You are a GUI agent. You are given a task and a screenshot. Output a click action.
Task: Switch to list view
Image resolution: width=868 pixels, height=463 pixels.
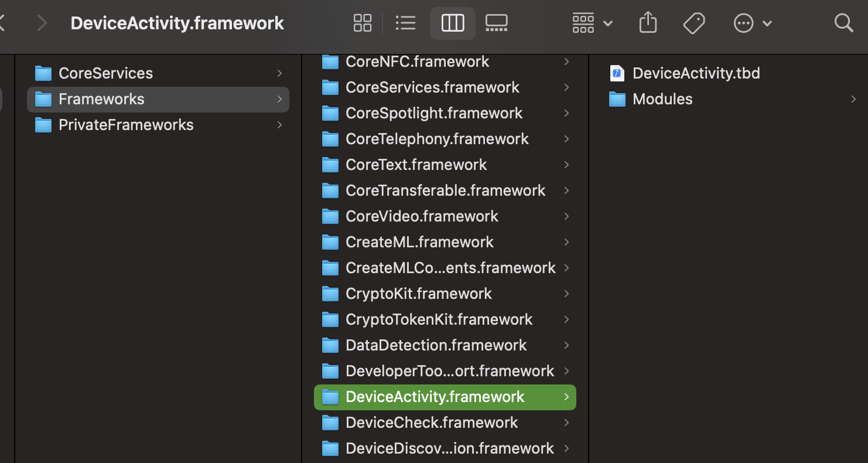click(x=405, y=23)
